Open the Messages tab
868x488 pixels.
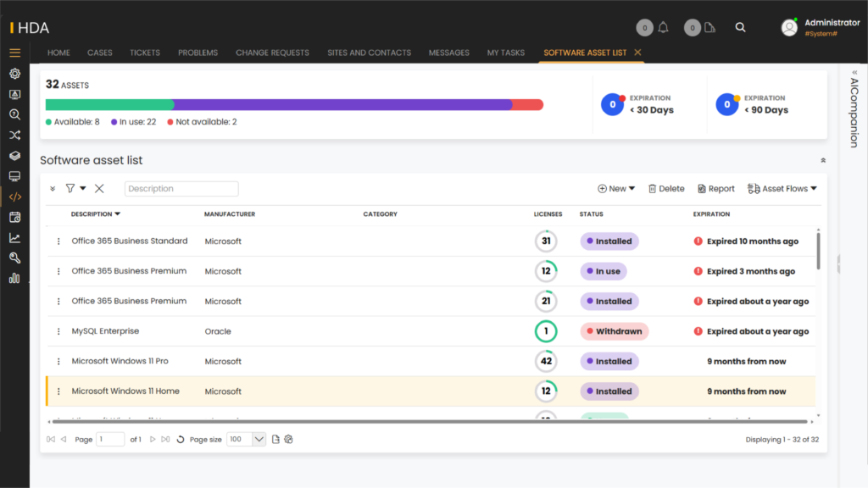coord(449,53)
